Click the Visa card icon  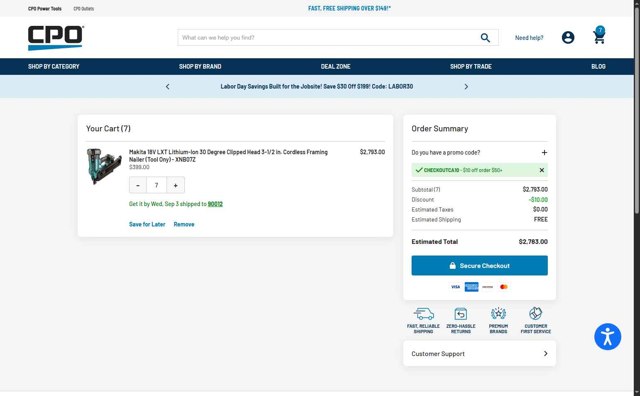click(455, 287)
